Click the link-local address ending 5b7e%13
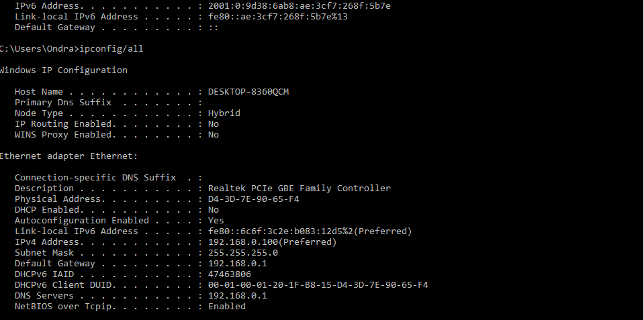 click(277, 17)
